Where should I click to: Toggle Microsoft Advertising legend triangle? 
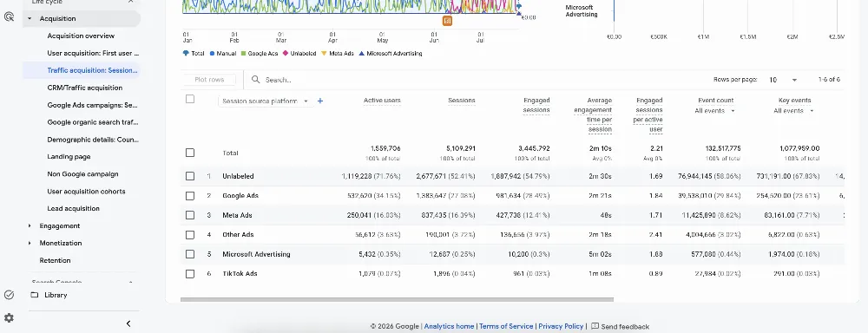point(361,54)
